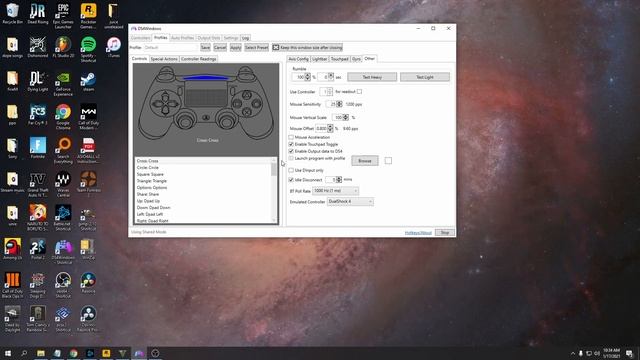
Task: Open the Spotify shortcut on the desktop
Action: [88, 49]
